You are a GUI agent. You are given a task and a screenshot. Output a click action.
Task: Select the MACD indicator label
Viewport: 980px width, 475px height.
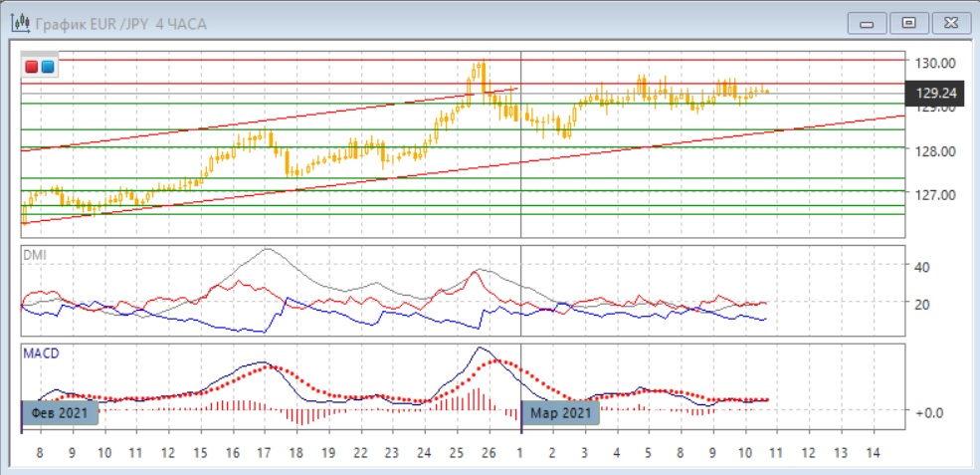point(41,353)
